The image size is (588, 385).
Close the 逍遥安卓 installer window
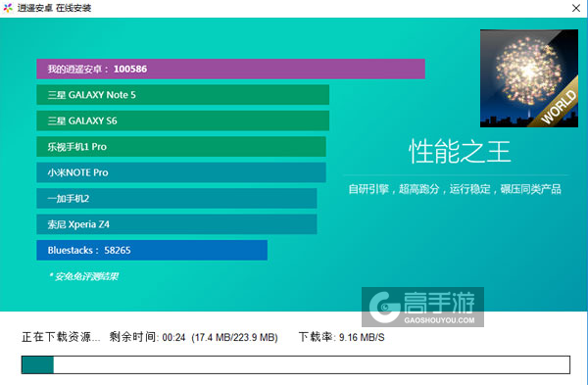(576, 8)
